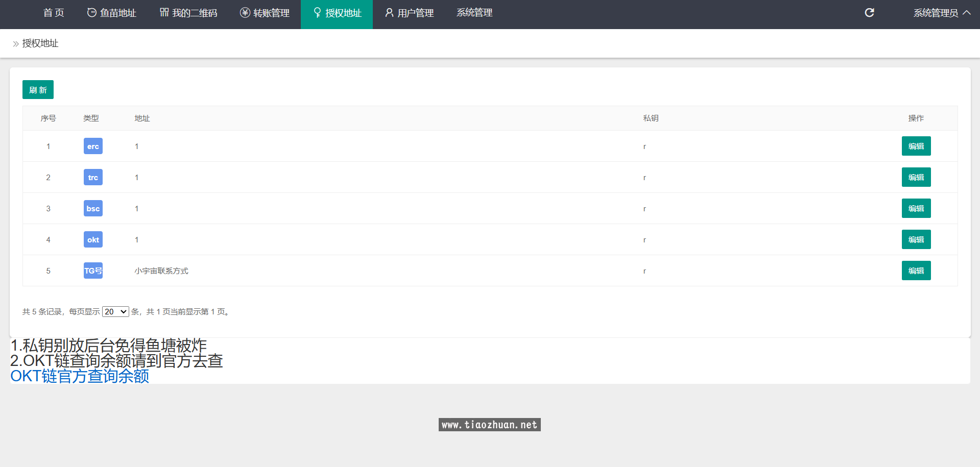Click the trc type badge in row 2
Image resolution: width=980 pixels, height=467 pixels.
click(x=93, y=178)
